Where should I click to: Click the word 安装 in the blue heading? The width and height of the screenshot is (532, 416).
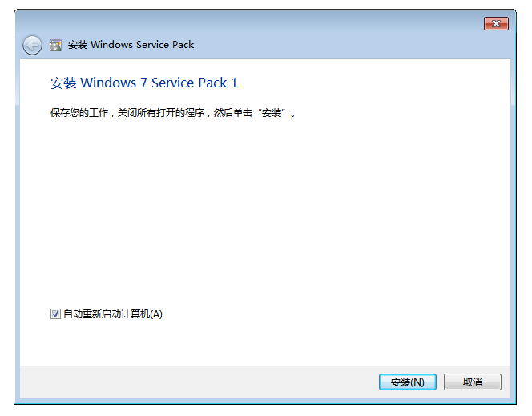[63, 83]
